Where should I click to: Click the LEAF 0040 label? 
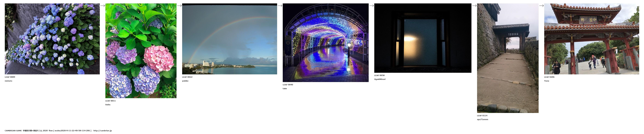[x=288, y=85]
